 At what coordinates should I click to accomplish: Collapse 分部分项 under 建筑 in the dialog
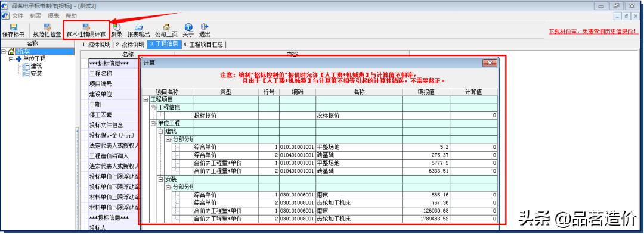point(168,139)
